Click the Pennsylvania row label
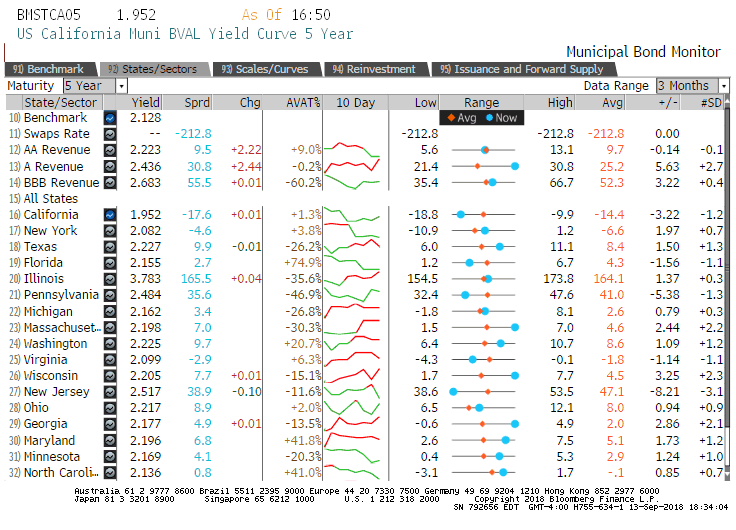The height and width of the screenshot is (530, 736). pyautogui.click(x=61, y=295)
